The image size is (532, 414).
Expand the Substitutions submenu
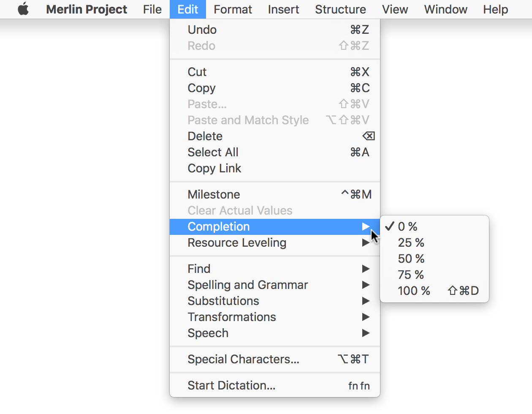(x=275, y=301)
